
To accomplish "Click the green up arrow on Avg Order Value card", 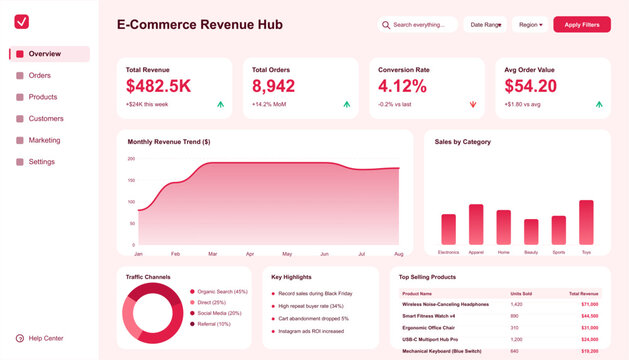I will 599,104.
